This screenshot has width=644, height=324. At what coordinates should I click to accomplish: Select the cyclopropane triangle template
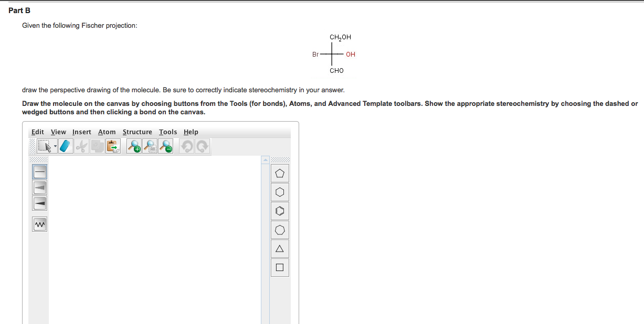click(279, 249)
